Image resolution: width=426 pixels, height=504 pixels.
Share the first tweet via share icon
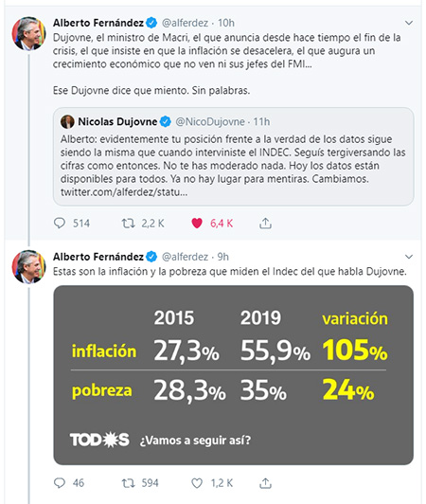(265, 223)
